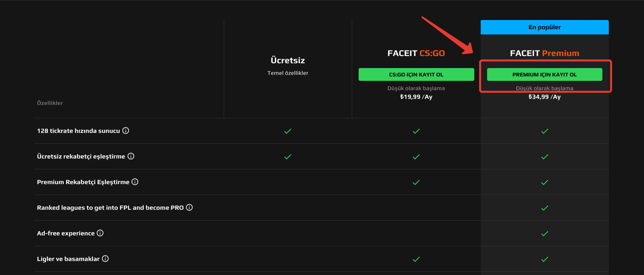Click the Temel özellikler subtitle
This screenshot has width=644, height=275.
pyautogui.click(x=288, y=73)
